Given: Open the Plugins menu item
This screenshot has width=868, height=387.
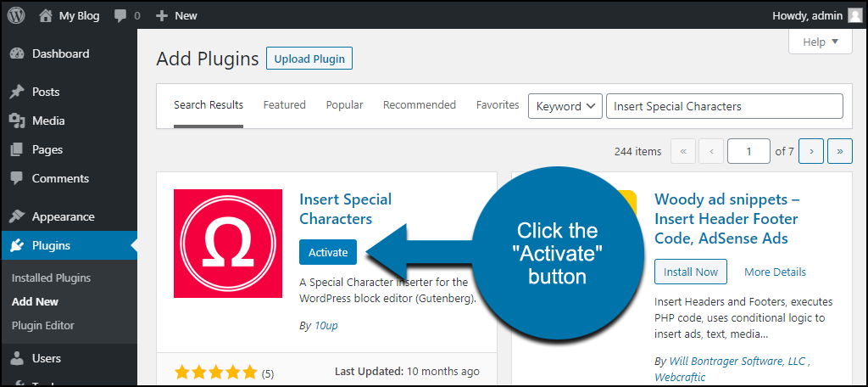Looking at the screenshot, I should pos(69,245).
